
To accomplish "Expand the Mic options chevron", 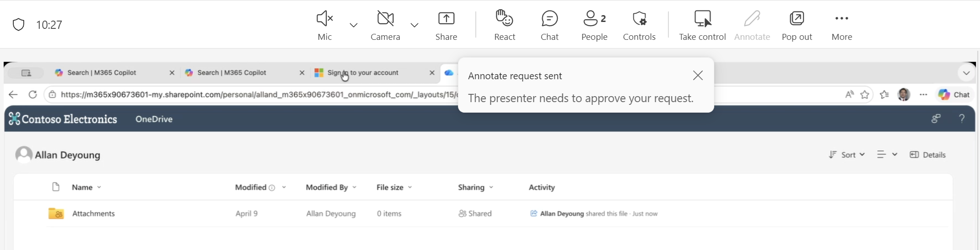I will coord(354,25).
